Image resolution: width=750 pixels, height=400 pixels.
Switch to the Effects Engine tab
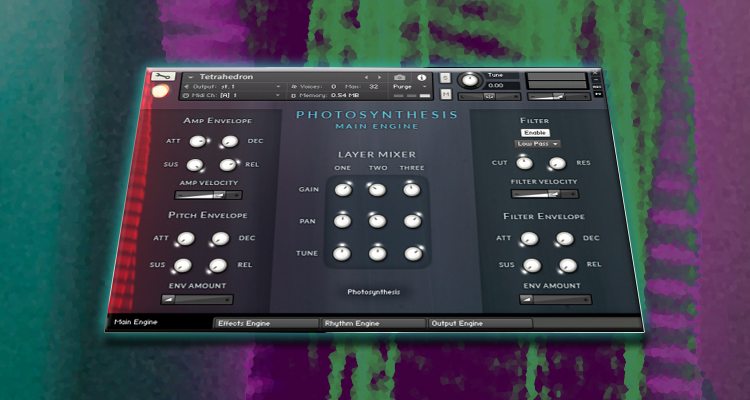point(266,323)
